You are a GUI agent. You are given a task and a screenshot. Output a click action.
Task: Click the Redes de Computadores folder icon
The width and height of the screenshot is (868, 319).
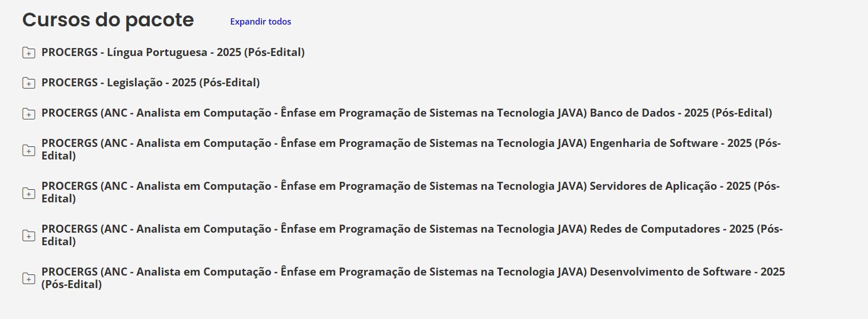point(29,236)
